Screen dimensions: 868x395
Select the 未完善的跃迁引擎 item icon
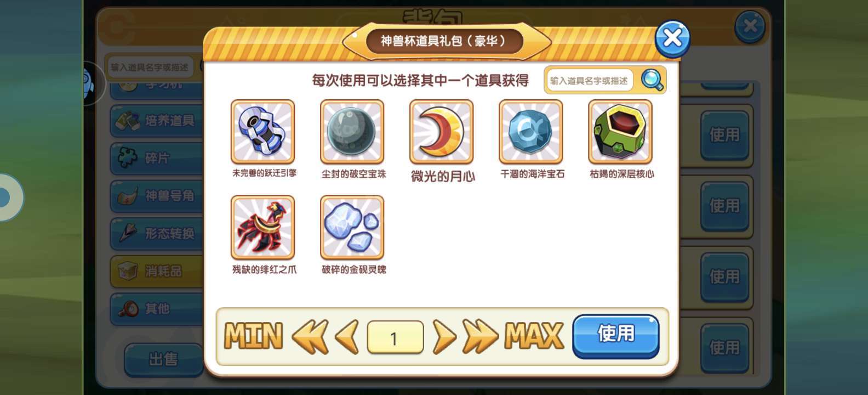coord(262,132)
